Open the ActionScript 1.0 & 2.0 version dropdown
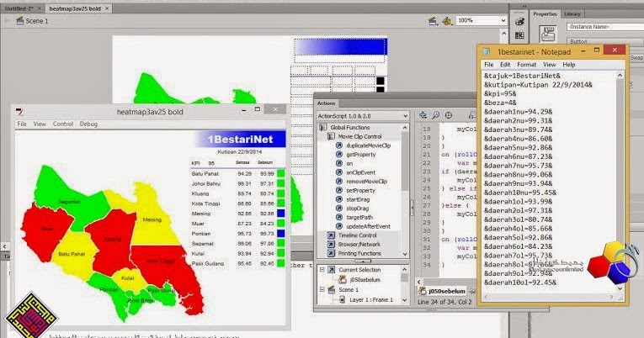The image size is (644, 338). click(363, 116)
